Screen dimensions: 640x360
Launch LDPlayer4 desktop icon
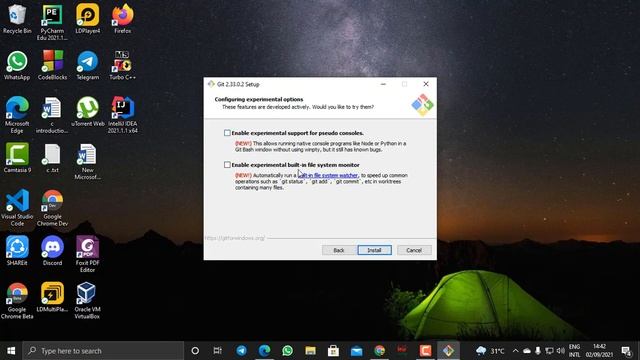coord(87,19)
